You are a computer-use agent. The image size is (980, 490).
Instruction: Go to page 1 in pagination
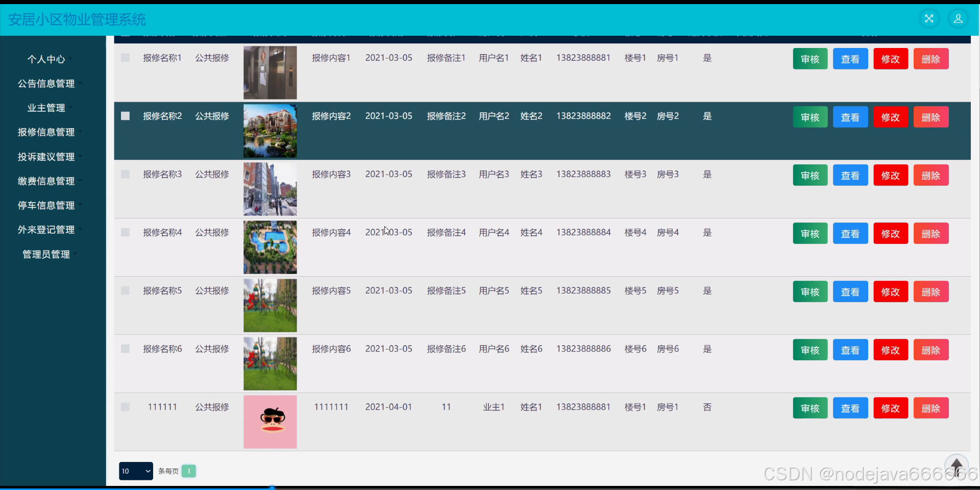189,471
